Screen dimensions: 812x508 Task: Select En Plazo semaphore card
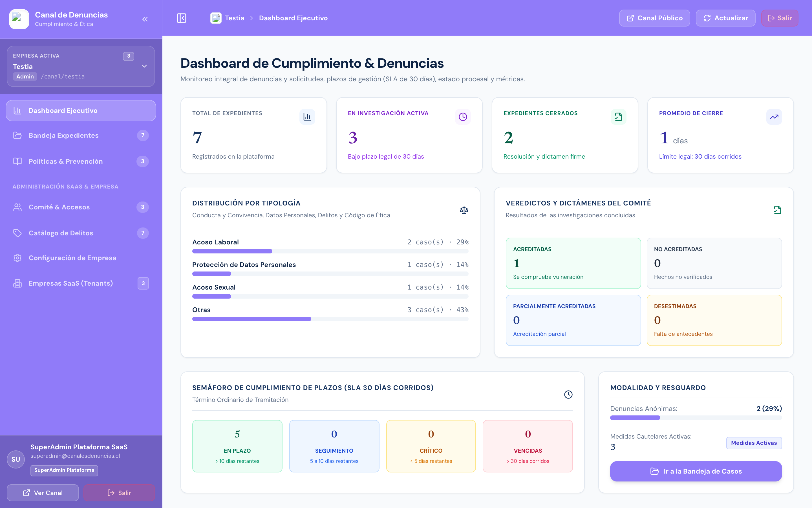coord(237,446)
